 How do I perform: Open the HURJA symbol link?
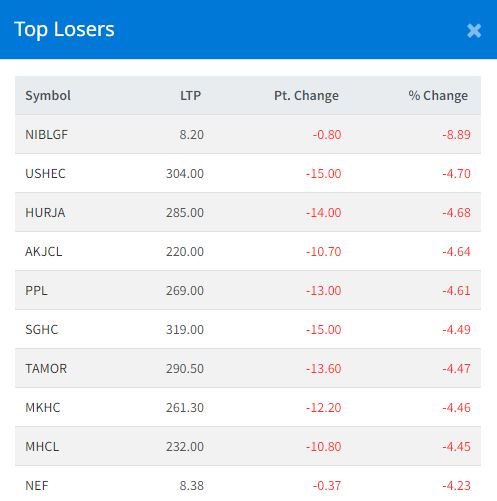pyautogui.click(x=45, y=213)
